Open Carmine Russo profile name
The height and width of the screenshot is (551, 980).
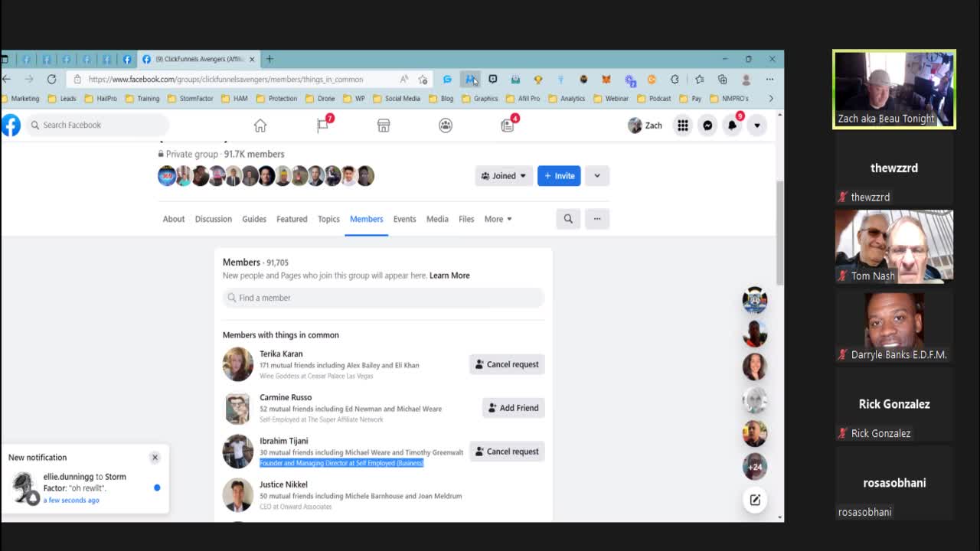click(286, 397)
